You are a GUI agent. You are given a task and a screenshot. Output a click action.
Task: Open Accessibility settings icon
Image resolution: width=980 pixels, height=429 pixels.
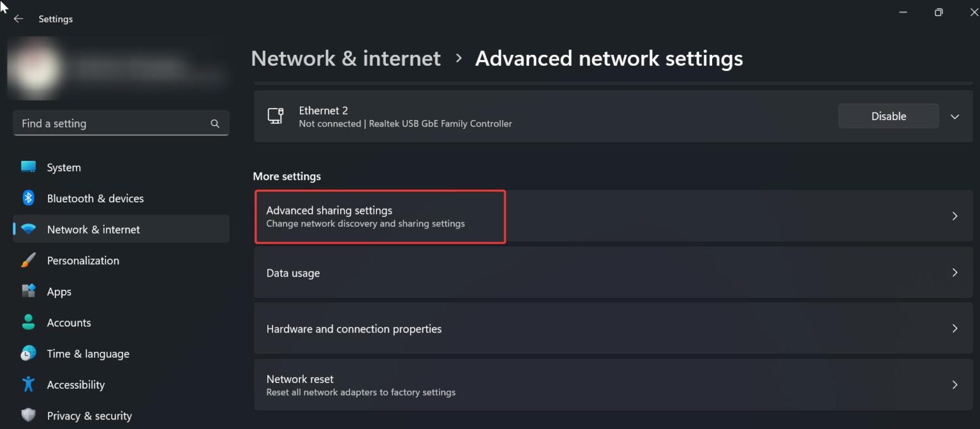coord(28,384)
